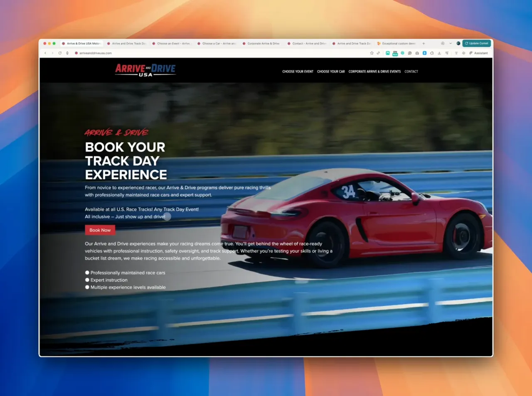Image resolution: width=532 pixels, height=396 pixels.
Task: Select the Multiple experience levels available bullet
Action: point(87,287)
